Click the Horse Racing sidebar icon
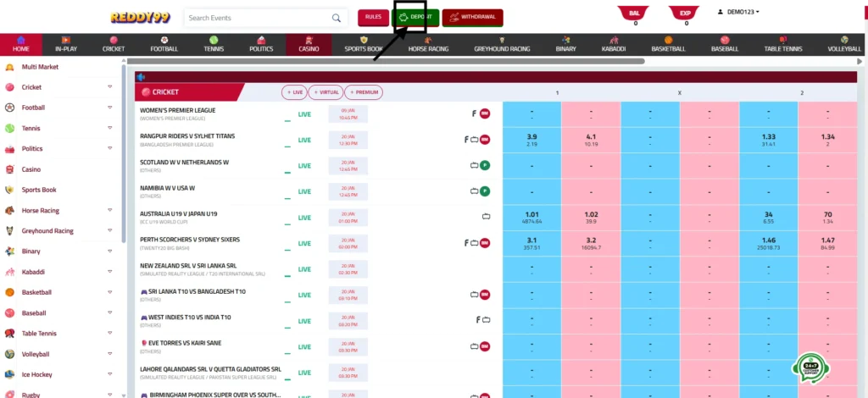The height and width of the screenshot is (398, 868). click(x=9, y=211)
